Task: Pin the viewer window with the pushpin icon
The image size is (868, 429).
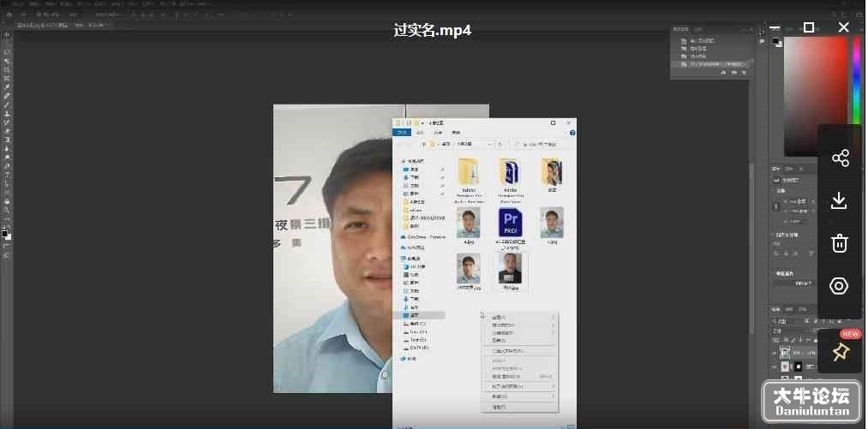Action: coord(841,352)
